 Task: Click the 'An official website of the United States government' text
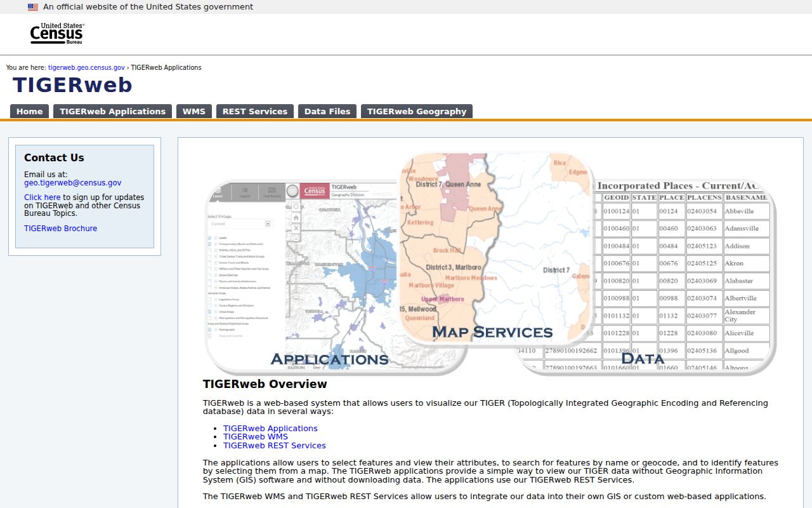coord(148,7)
